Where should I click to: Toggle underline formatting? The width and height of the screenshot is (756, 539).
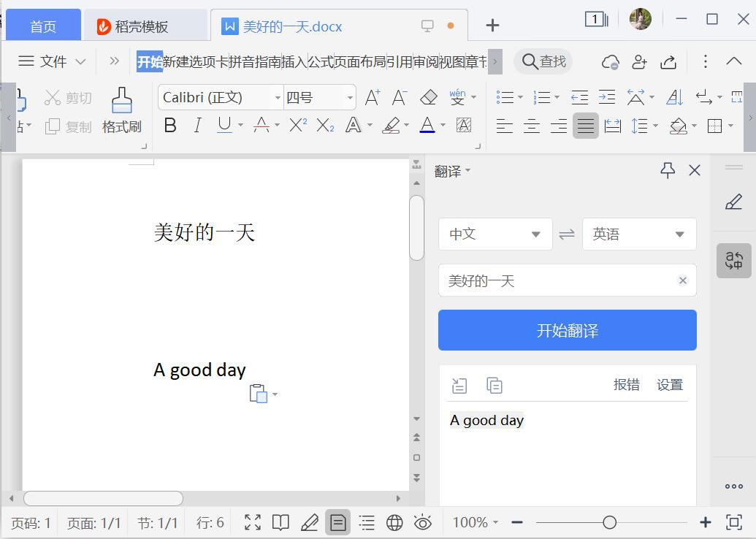click(x=224, y=126)
